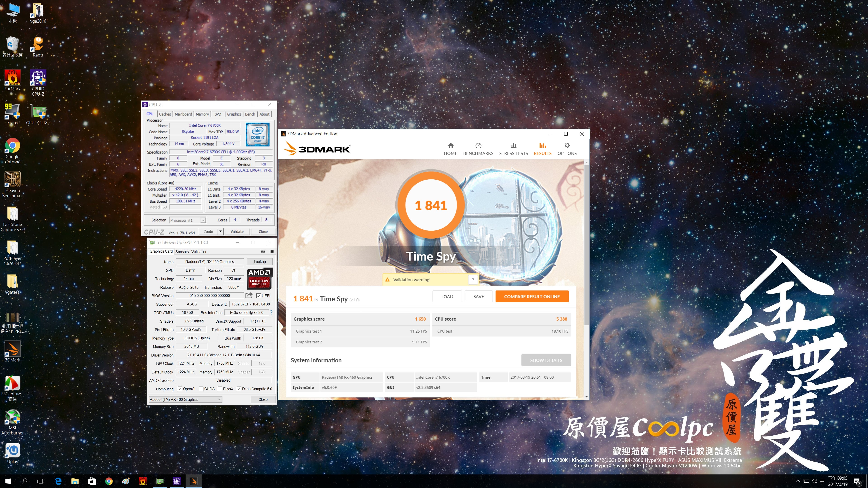Click SAVE button in 3DMark

(x=479, y=296)
